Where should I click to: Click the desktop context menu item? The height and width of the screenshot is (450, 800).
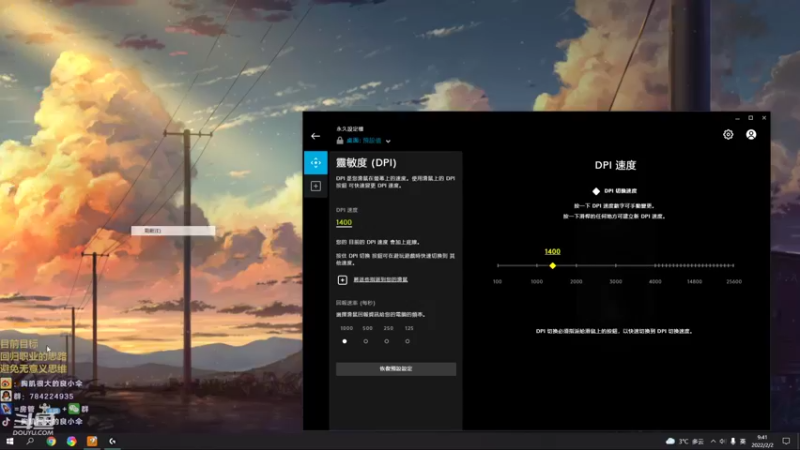(x=173, y=231)
